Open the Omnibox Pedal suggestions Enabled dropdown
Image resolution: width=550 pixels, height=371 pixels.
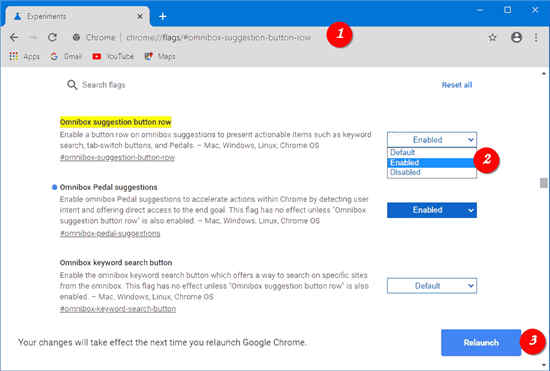[432, 210]
